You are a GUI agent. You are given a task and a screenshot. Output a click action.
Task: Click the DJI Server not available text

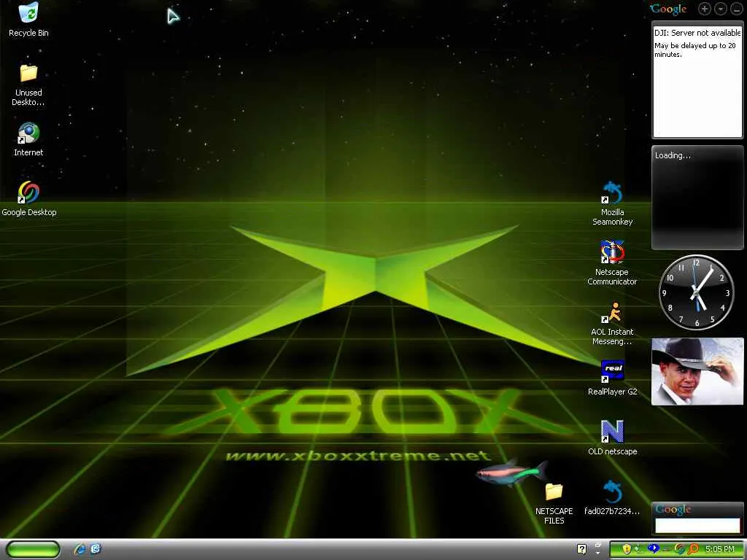[x=697, y=33]
